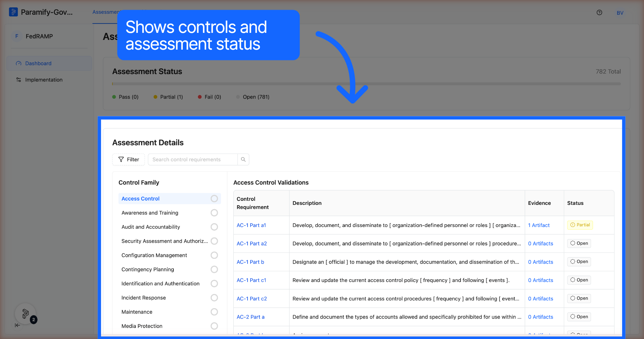Click the Assessment Status progress bar
644x339 pixels.
[x=366, y=84]
